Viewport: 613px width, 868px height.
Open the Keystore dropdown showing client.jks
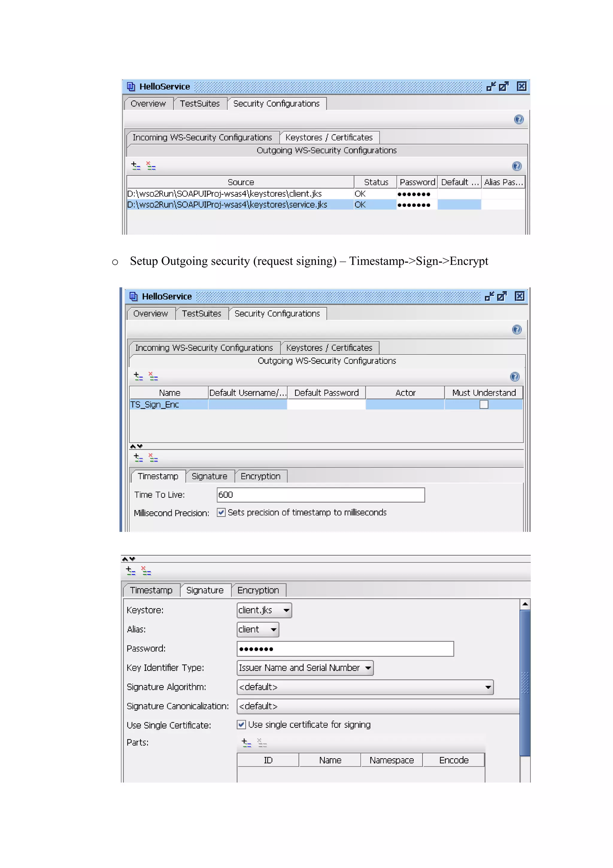[264, 610]
